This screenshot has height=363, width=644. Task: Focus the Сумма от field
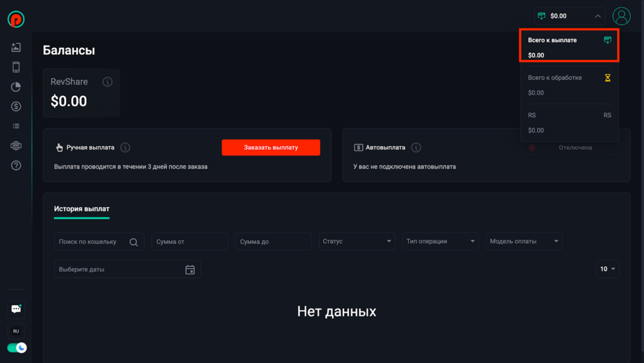[189, 242]
